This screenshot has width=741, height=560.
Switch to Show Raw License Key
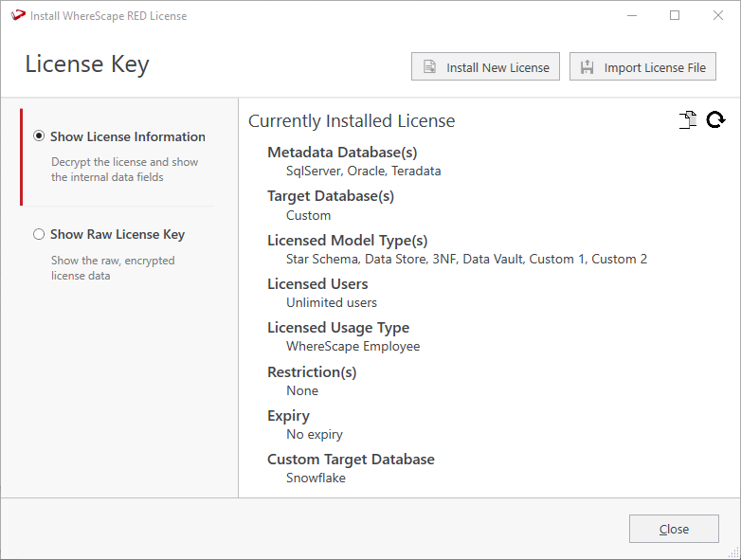click(x=39, y=234)
